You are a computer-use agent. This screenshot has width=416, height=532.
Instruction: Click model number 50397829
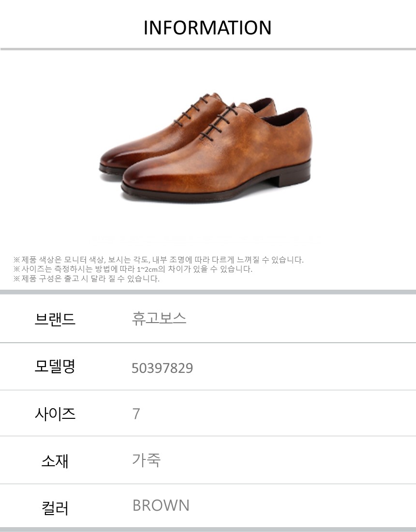162,368
